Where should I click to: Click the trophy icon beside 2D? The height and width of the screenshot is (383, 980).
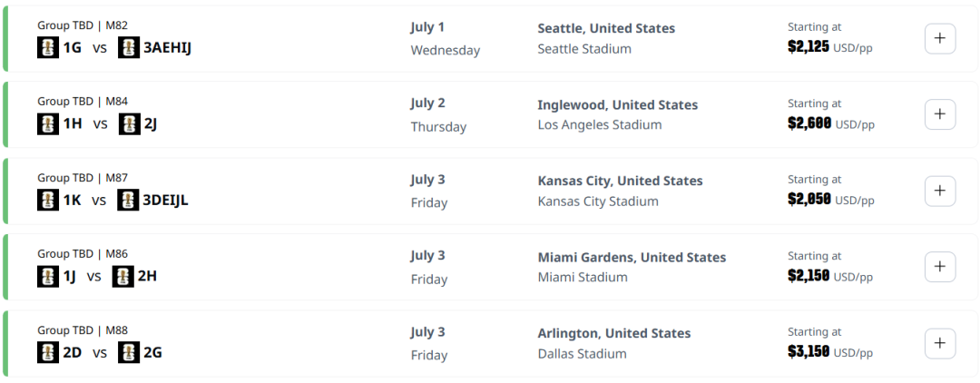click(x=48, y=352)
